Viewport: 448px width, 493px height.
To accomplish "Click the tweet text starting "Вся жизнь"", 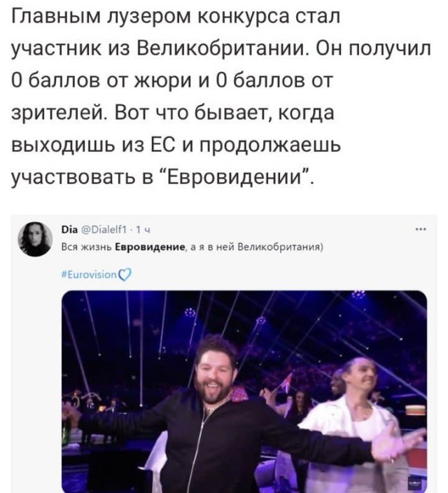I will (192, 247).
